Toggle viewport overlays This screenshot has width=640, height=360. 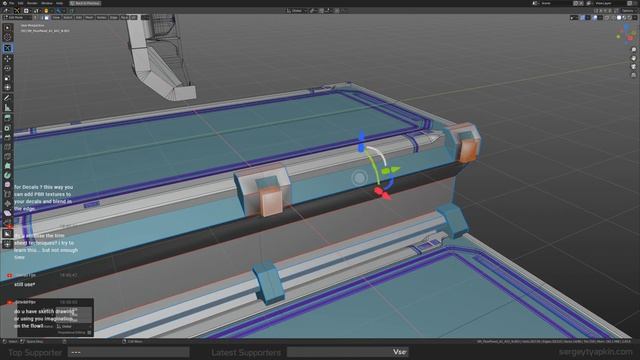(595, 18)
